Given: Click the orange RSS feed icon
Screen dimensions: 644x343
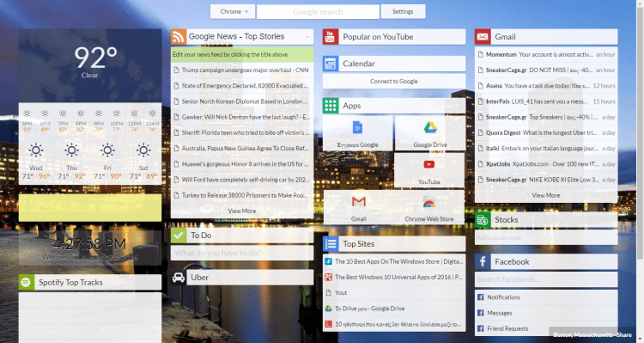Looking at the screenshot, I should click(x=179, y=37).
